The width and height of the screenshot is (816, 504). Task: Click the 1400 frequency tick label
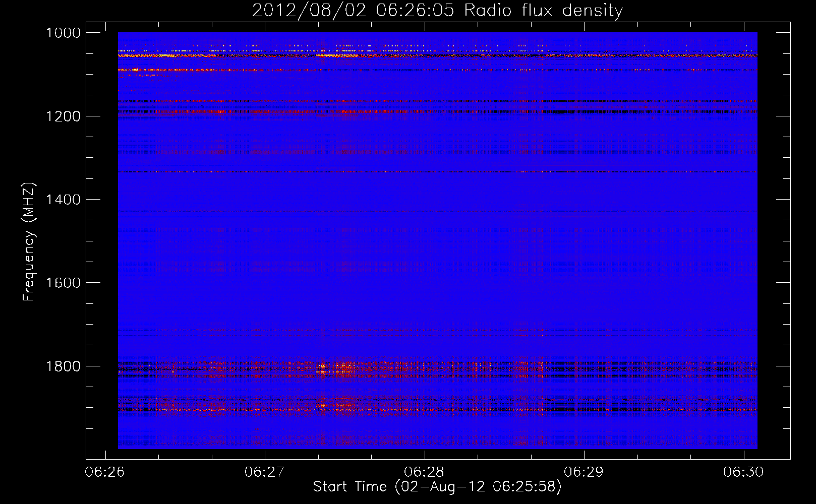(63, 200)
